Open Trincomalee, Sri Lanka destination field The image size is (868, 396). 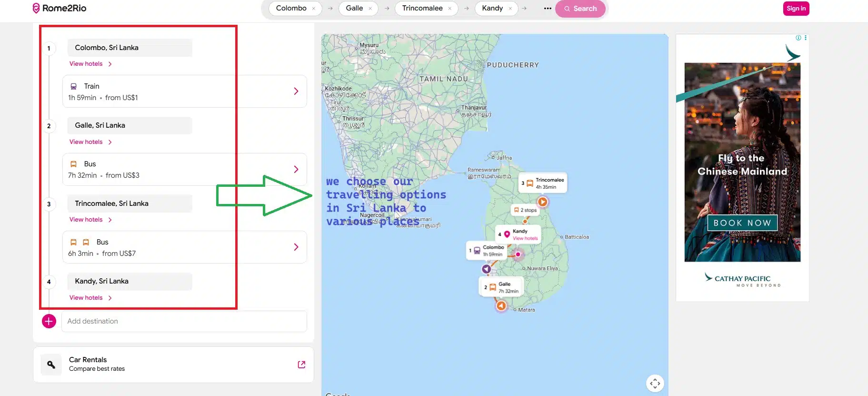tap(130, 203)
